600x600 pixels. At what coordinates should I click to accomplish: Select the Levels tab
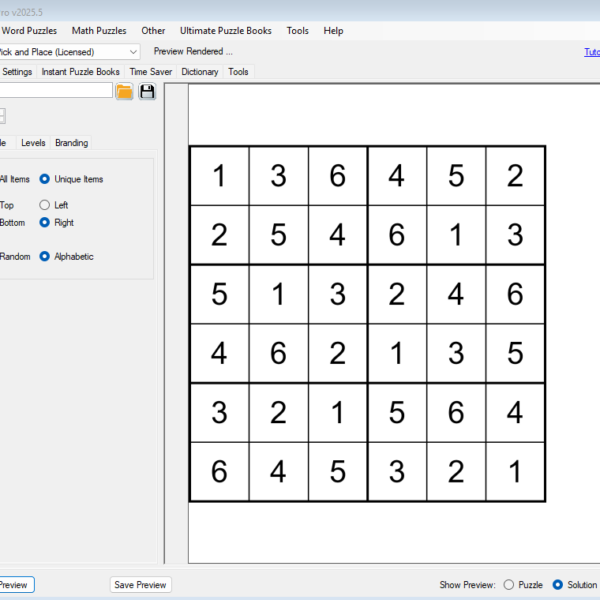[x=33, y=143]
